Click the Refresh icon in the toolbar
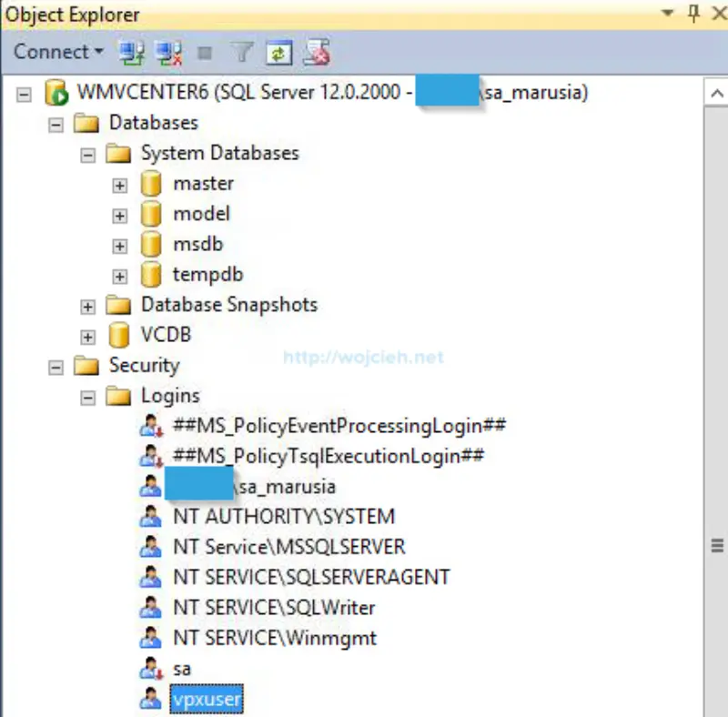The height and width of the screenshot is (717, 728). [278, 52]
